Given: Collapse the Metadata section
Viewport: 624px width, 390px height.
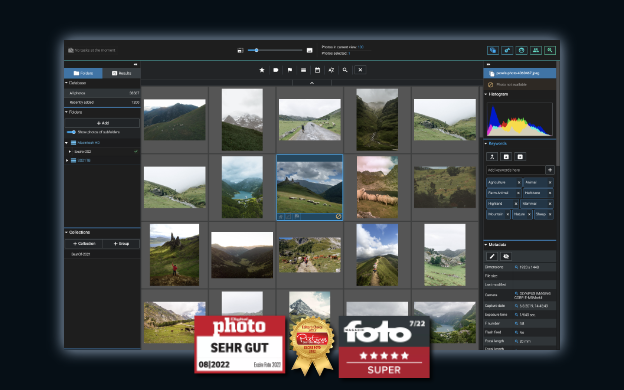Looking at the screenshot, I should point(486,244).
